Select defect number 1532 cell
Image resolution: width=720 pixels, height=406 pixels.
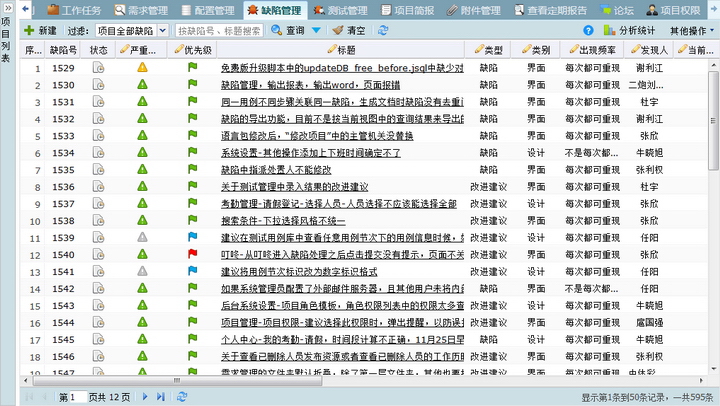pos(63,119)
